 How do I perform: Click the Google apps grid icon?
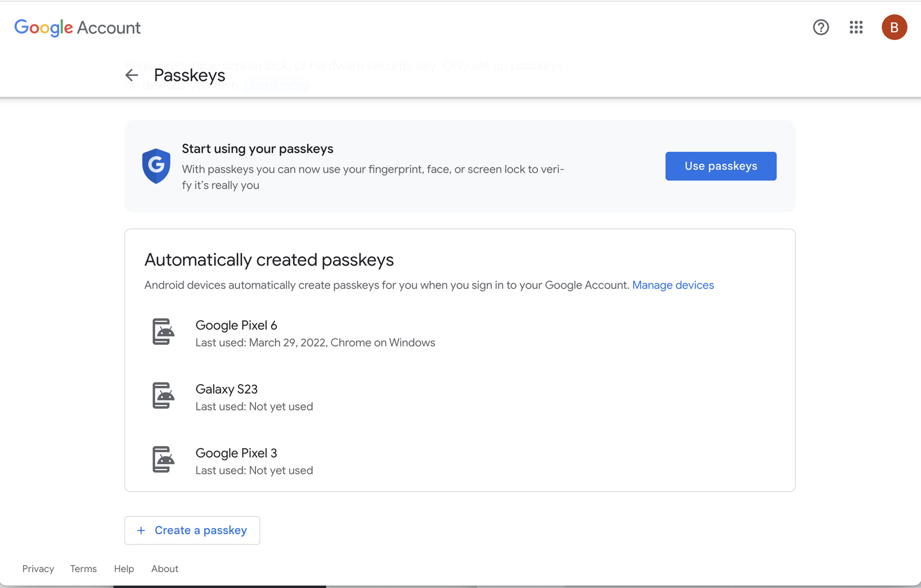coord(856,28)
